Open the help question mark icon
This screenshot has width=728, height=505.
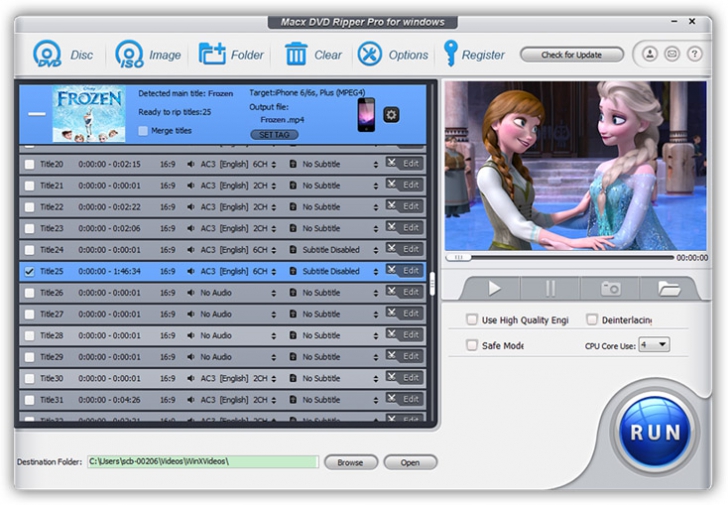(695, 54)
